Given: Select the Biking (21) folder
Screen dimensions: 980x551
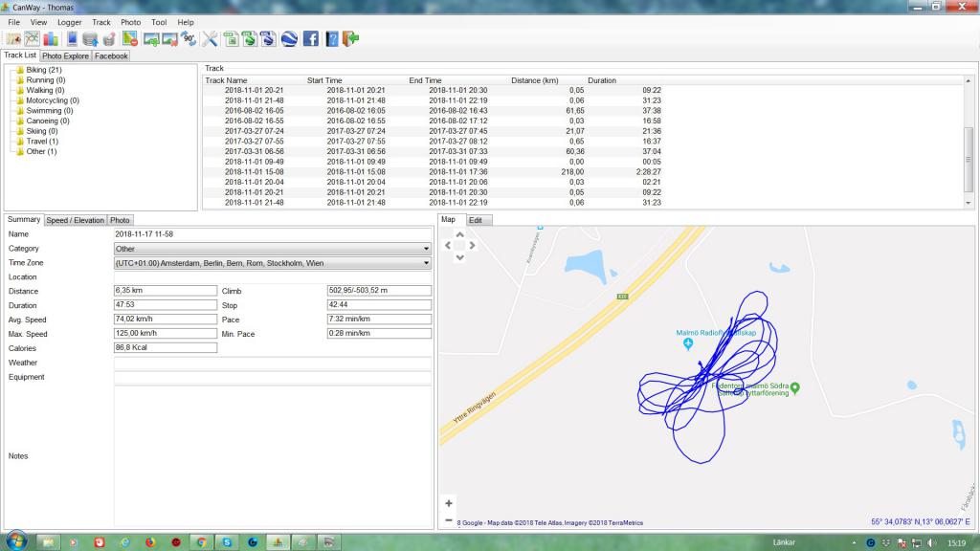Looking at the screenshot, I should click(x=43, y=70).
